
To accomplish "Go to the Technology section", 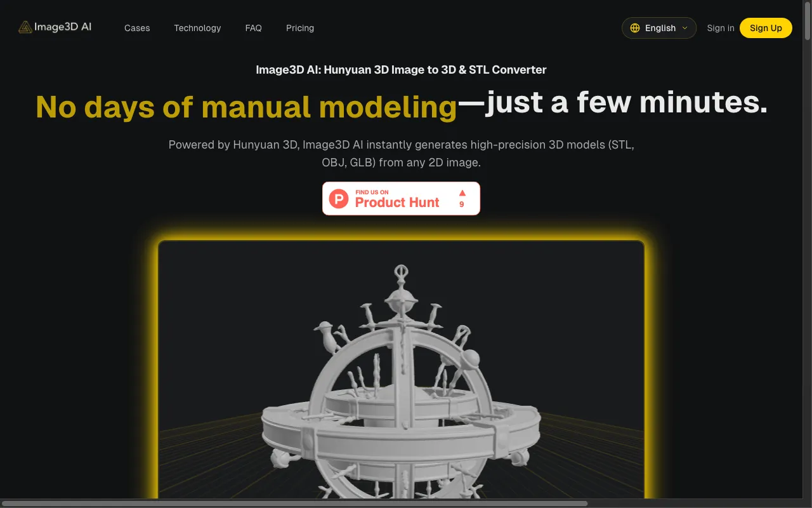I will pos(197,28).
